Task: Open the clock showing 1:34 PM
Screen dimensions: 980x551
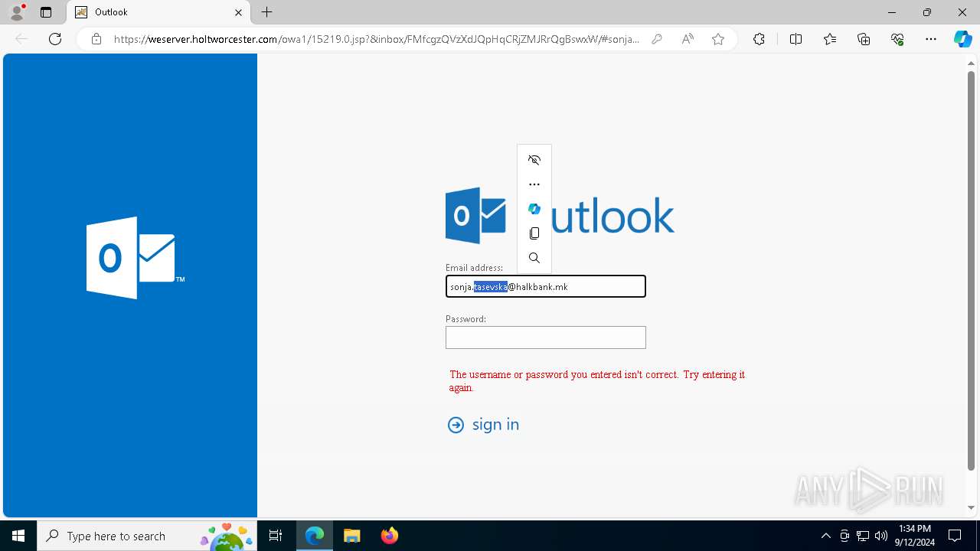Action: pos(915,536)
